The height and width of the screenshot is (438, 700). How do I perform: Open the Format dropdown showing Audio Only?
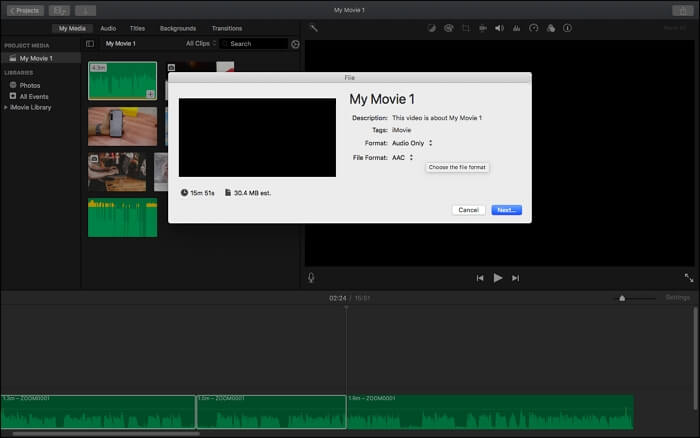412,143
